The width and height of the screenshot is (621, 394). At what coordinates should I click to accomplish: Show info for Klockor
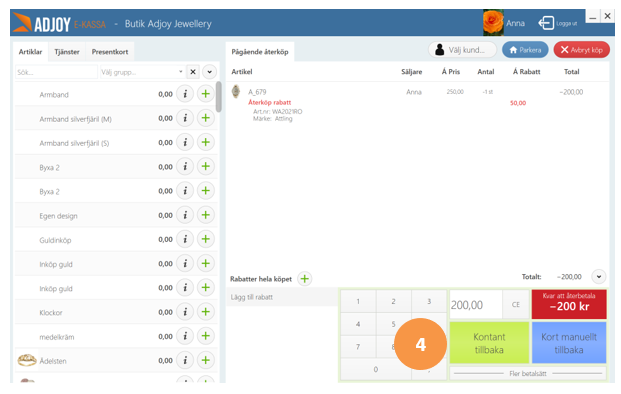185,312
